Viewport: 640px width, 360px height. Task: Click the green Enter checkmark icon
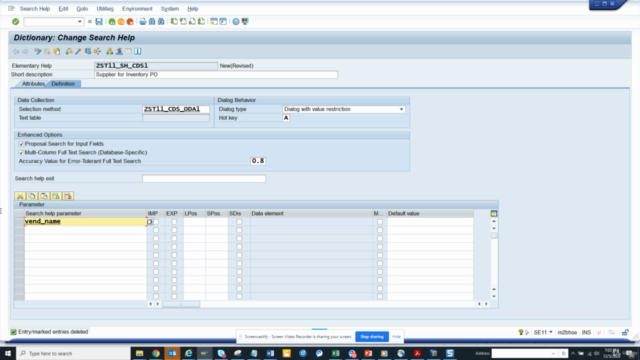coord(16,22)
